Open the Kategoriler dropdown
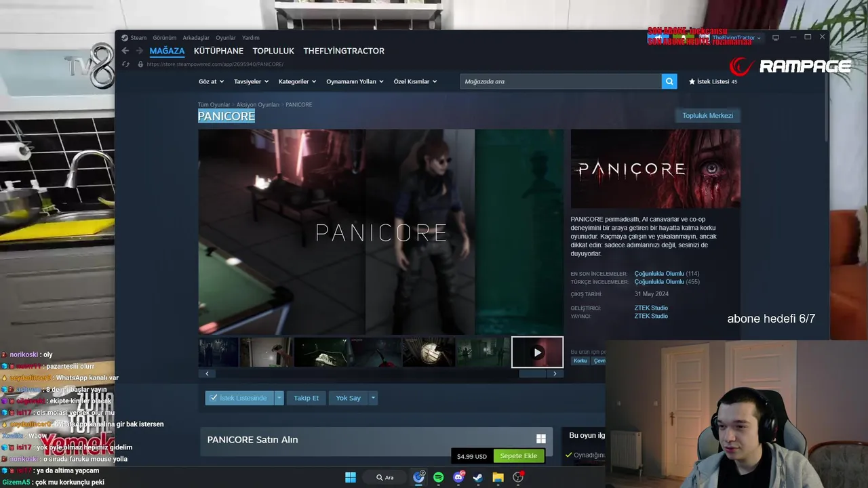Image resolution: width=868 pixels, height=488 pixels. [x=297, y=81]
